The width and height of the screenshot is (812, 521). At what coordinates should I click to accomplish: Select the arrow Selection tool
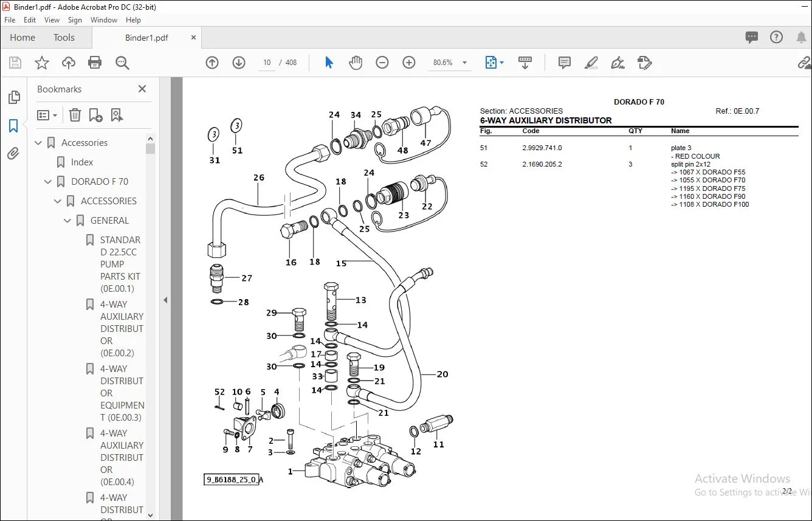(329, 63)
